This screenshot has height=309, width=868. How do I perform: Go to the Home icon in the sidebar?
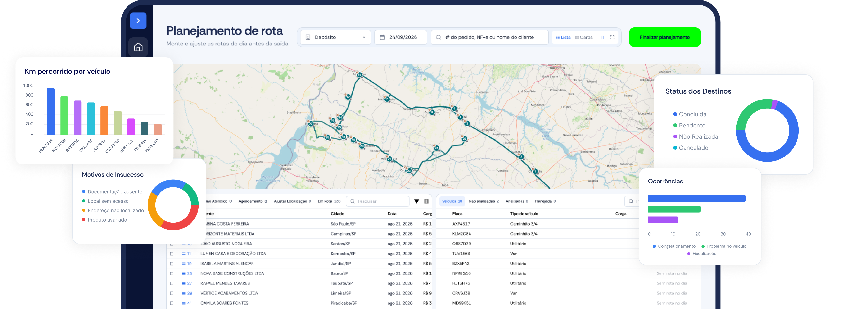[x=138, y=47]
